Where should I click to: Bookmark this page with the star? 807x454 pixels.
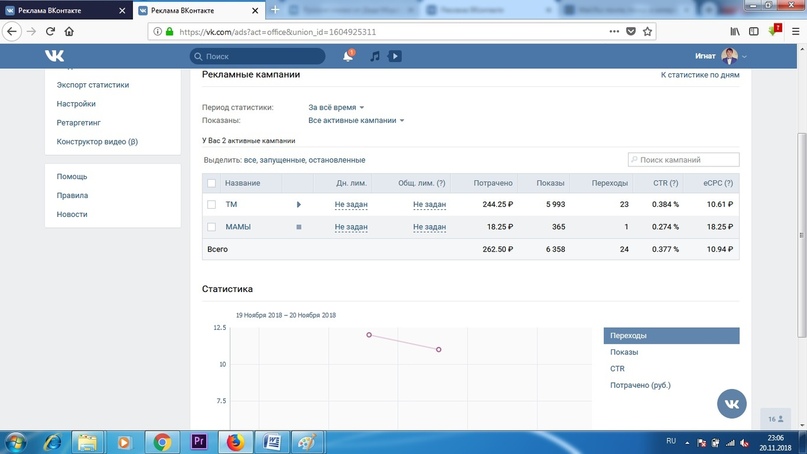point(647,31)
